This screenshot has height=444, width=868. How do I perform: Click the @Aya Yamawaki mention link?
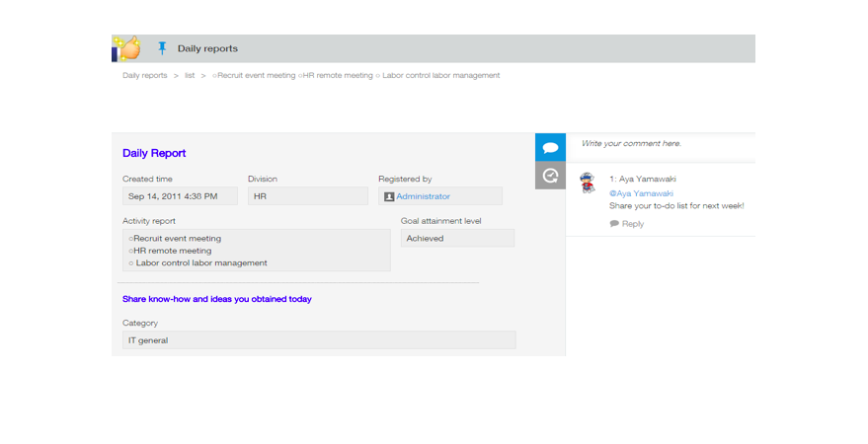641,193
